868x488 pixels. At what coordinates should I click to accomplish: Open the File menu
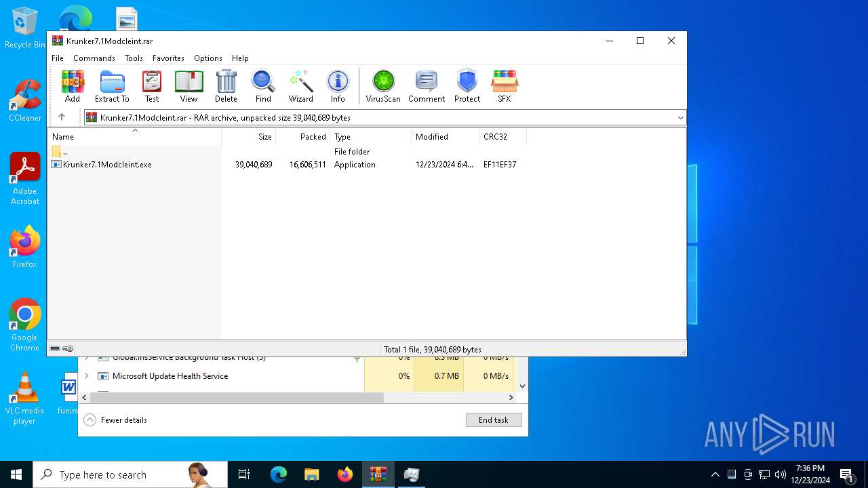click(58, 58)
